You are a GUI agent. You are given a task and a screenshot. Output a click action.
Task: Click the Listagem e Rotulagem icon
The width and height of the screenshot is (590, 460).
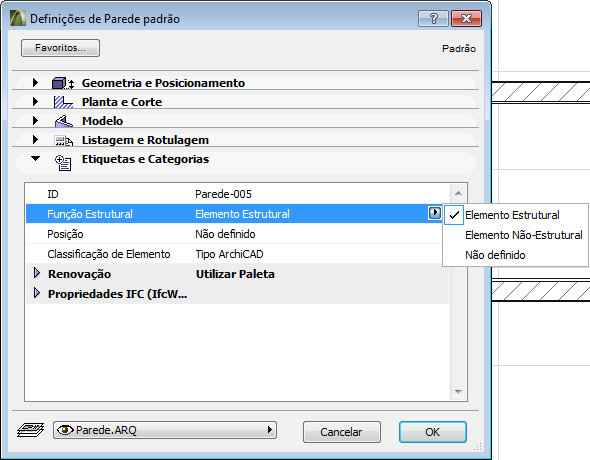(x=64, y=141)
